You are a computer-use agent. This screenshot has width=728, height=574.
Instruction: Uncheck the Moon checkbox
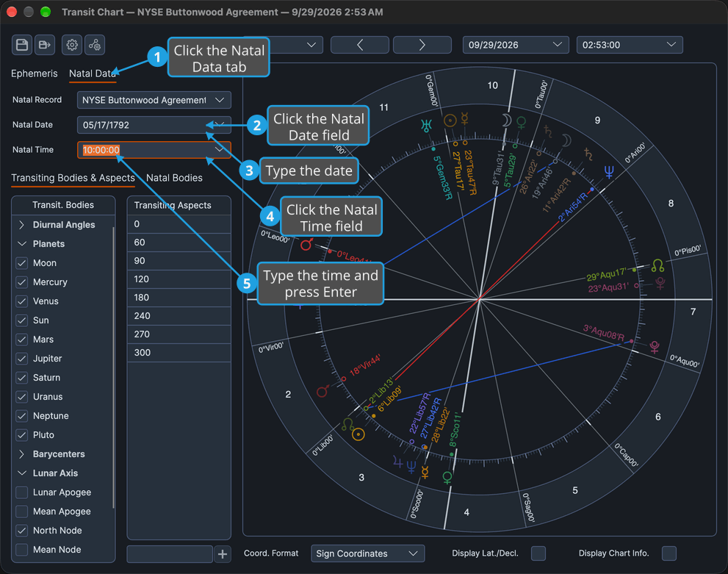tap(22, 263)
